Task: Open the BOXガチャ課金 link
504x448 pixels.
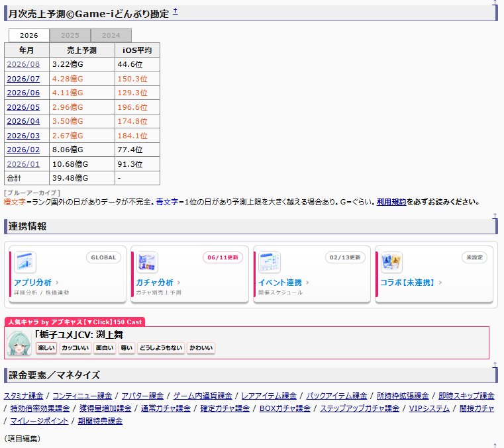Action: (x=285, y=408)
